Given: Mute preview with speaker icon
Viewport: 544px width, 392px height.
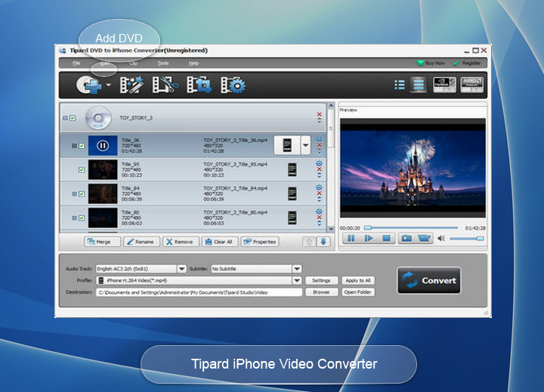Looking at the screenshot, I should coord(441,239).
